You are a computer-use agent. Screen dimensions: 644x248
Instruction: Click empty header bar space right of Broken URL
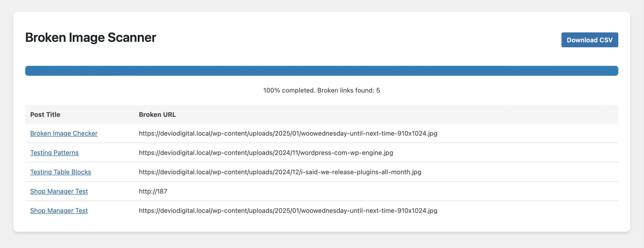(403, 114)
